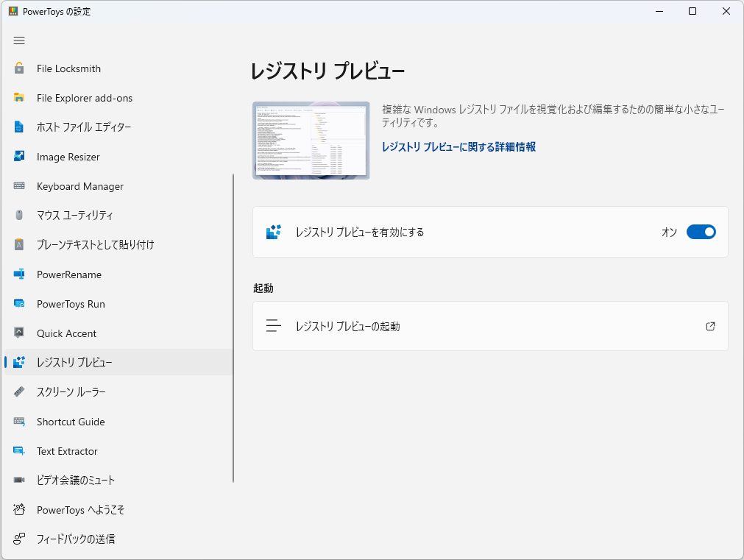Click the Registry Preview screenshot thumbnail
744x560 pixels.
[x=311, y=138]
